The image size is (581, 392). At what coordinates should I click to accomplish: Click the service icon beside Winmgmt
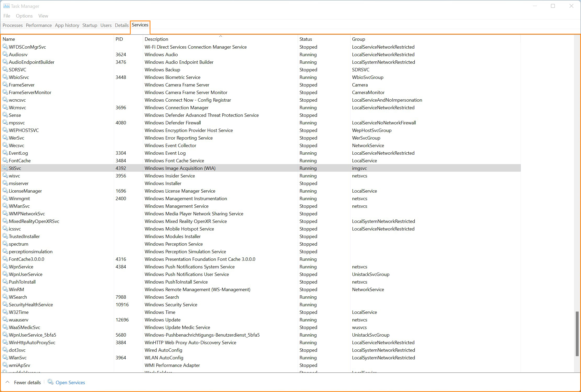click(5, 198)
